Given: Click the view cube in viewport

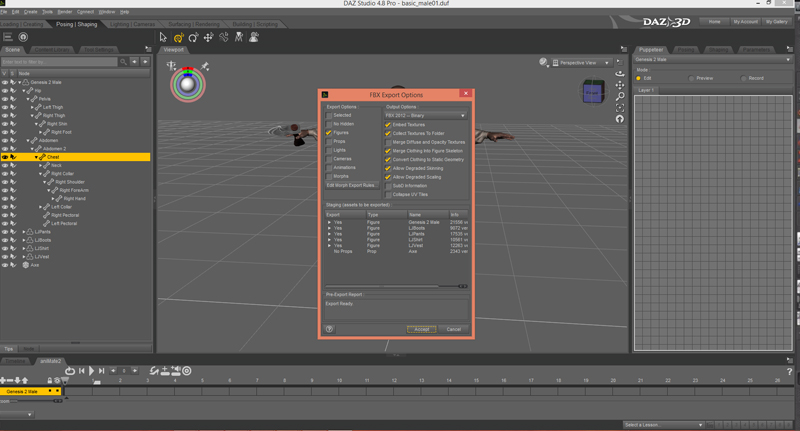Looking at the screenshot, I should [x=593, y=92].
